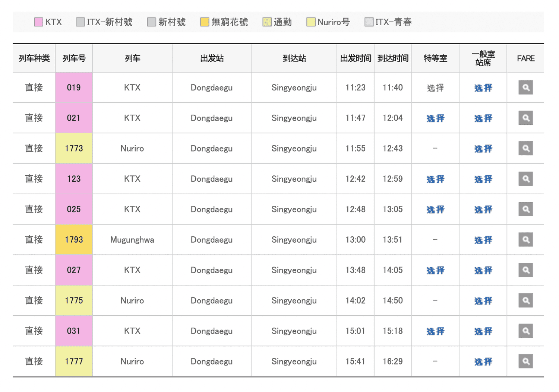Click train number 031 cell

point(74,331)
